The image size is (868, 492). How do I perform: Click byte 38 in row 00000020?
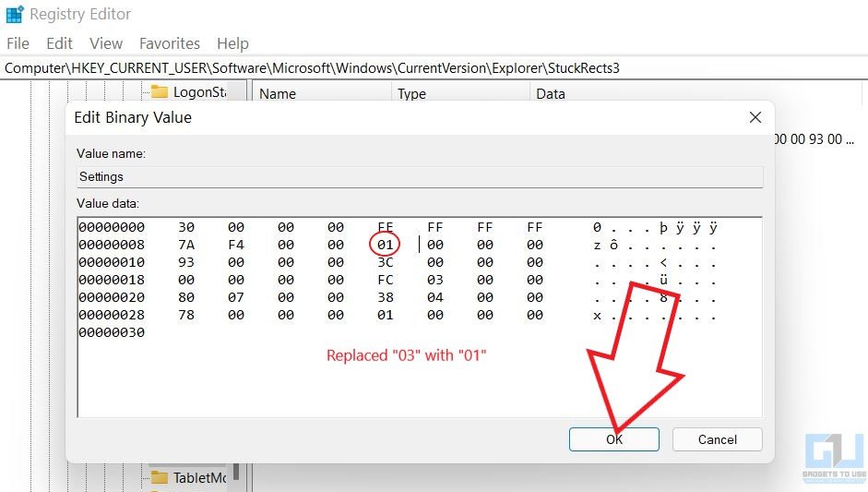click(386, 297)
